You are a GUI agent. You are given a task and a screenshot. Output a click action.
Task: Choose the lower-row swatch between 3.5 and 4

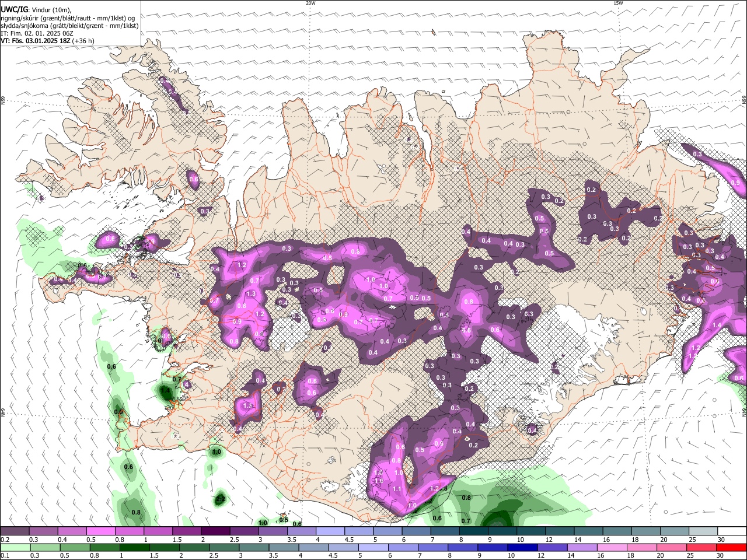pyautogui.click(x=284, y=547)
